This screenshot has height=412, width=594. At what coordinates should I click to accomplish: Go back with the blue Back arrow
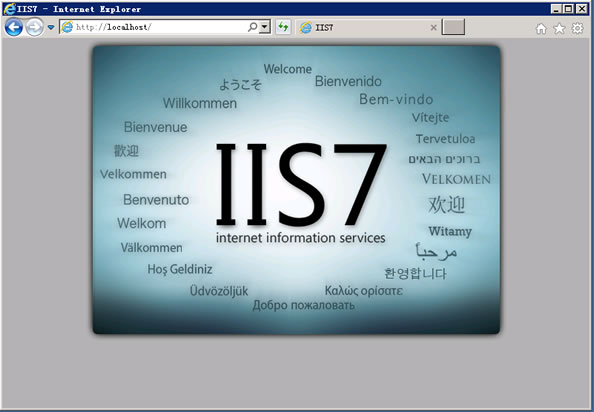(x=14, y=27)
